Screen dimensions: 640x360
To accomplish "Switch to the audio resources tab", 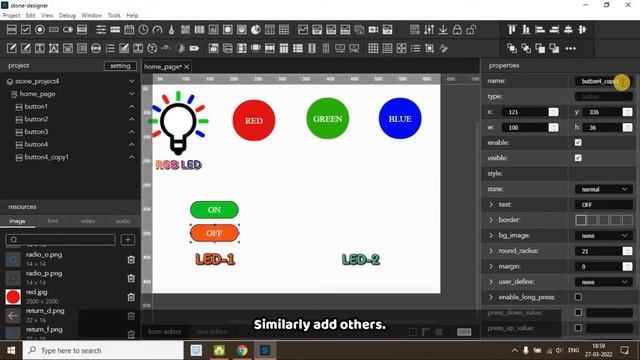I will click(123, 221).
